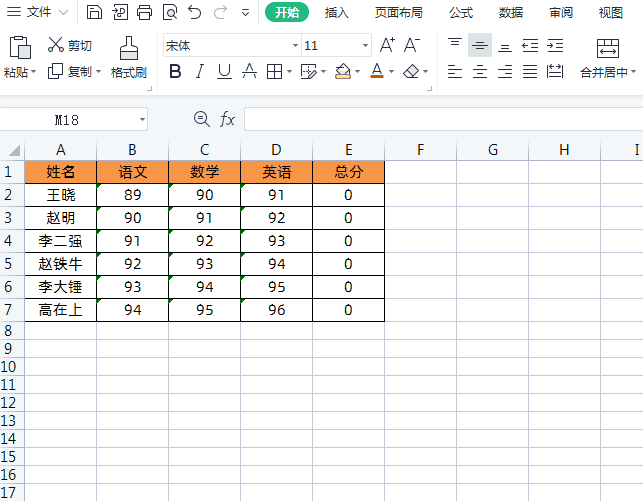Switch to the 插入 (Insert) tab

(x=337, y=13)
